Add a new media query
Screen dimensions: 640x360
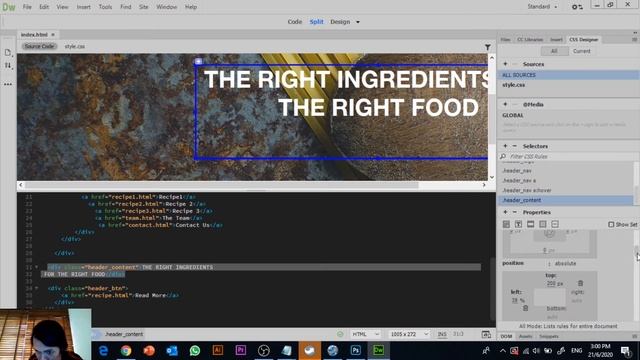[x=505, y=104]
